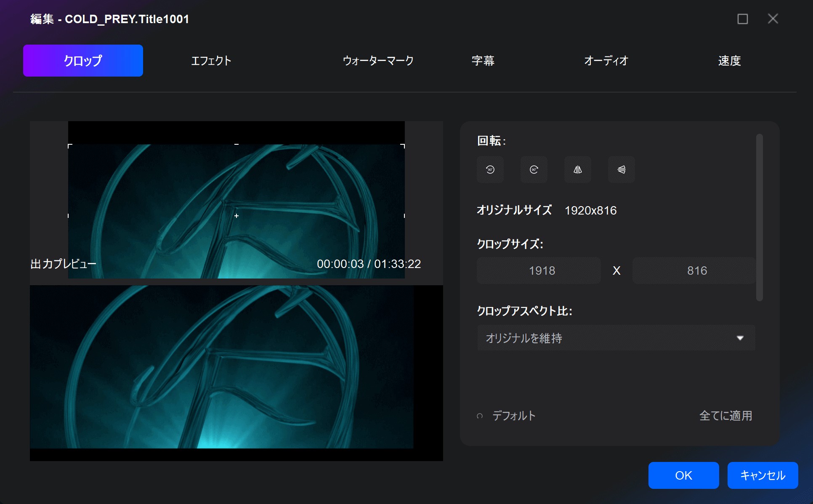The height and width of the screenshot is (504, 813).
Task: Open the ウォーターマーク tab
Action: click(378, 61)
